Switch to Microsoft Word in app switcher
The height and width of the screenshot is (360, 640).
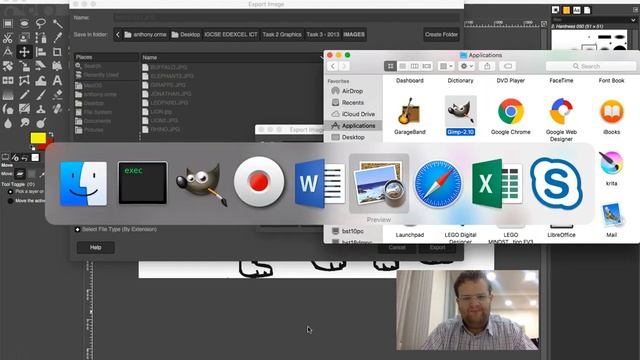(x=320, y=183)
